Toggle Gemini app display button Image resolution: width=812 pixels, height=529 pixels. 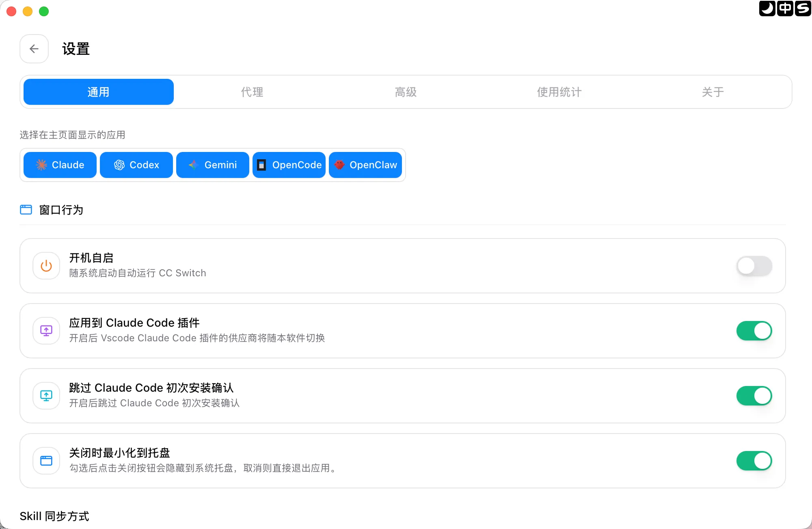point(213,165)
